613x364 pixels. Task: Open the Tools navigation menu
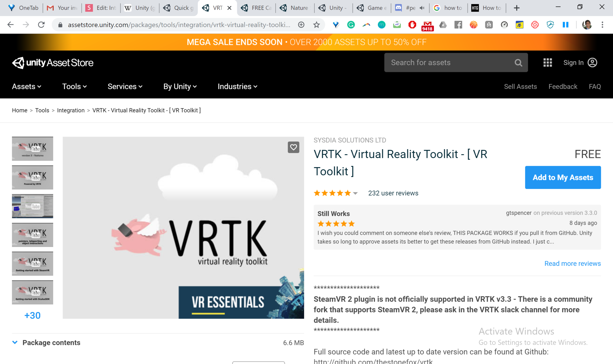(74, 87)
